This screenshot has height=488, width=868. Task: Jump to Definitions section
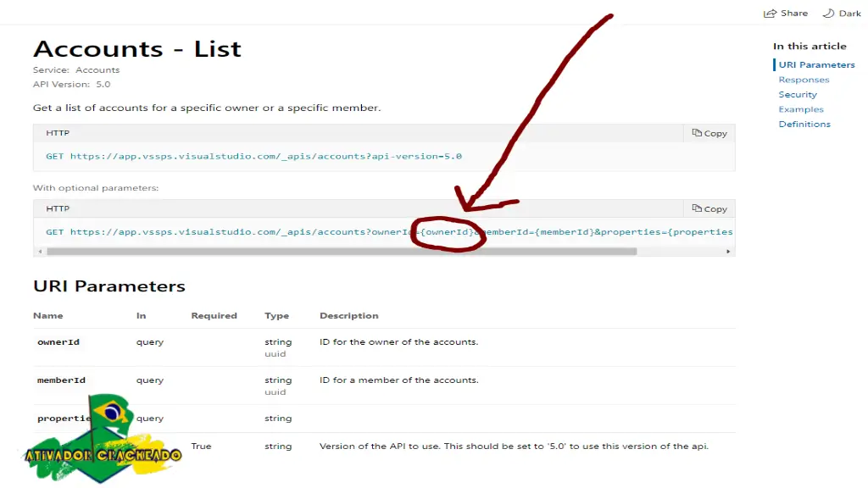[x=804, y=125]
